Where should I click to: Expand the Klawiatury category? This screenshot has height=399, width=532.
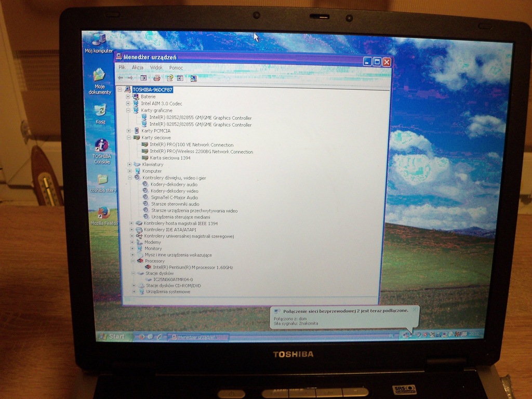coord(129,164)
